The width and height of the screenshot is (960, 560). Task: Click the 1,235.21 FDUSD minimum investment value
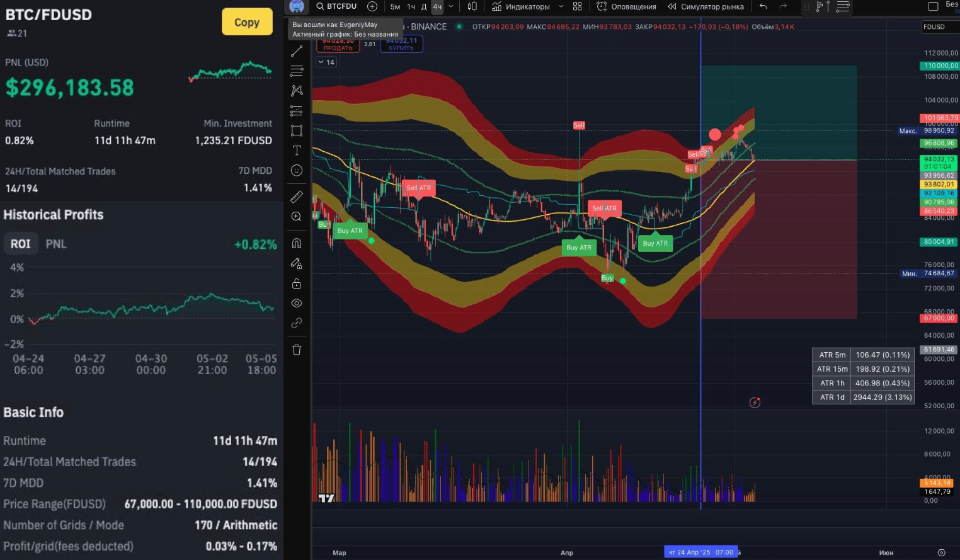234,140
